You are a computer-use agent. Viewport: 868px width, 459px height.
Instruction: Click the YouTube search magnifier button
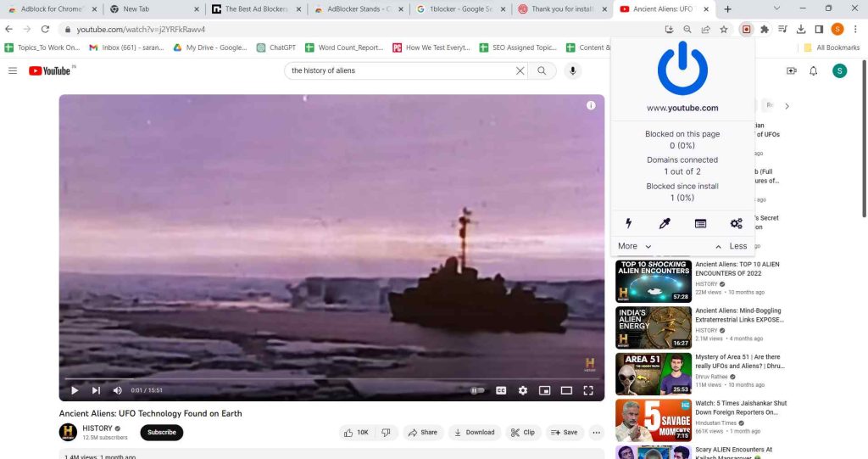(x=542, y=71)
